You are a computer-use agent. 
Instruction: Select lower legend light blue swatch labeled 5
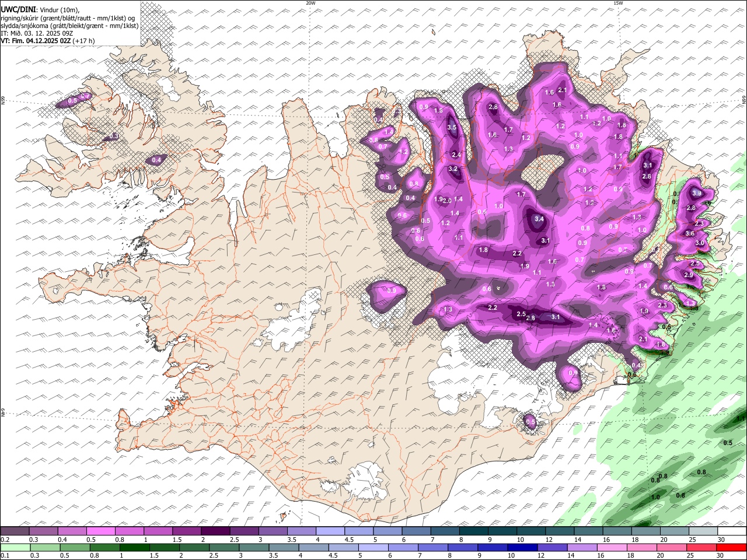(373, 547)
